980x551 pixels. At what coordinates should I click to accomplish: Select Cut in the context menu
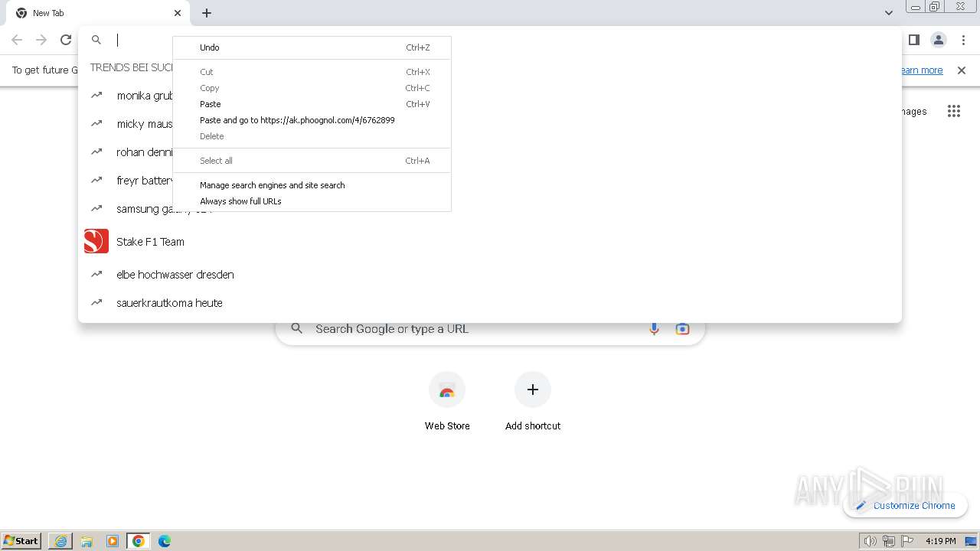click(x=312, y=72)
